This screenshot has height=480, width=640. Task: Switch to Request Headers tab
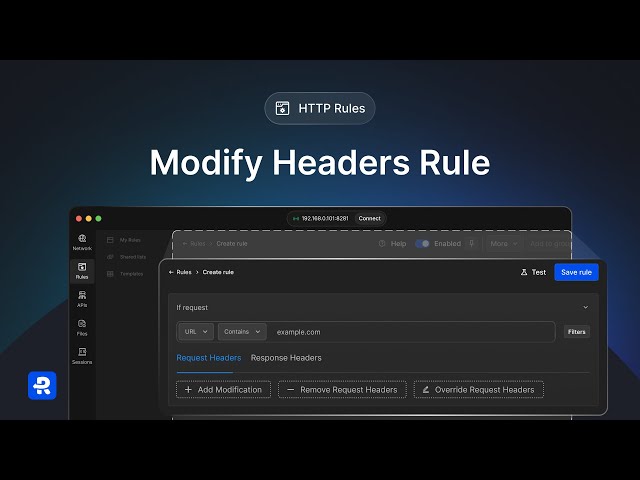click(209, 358)
